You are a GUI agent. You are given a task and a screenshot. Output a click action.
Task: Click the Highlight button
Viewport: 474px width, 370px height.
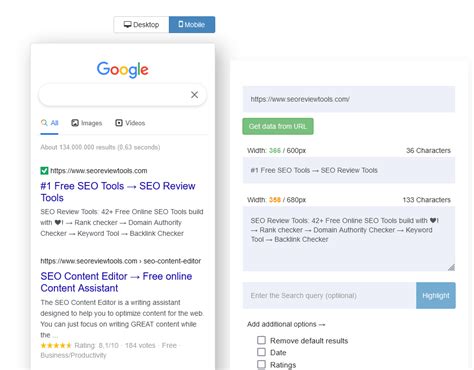pos(436,295)
